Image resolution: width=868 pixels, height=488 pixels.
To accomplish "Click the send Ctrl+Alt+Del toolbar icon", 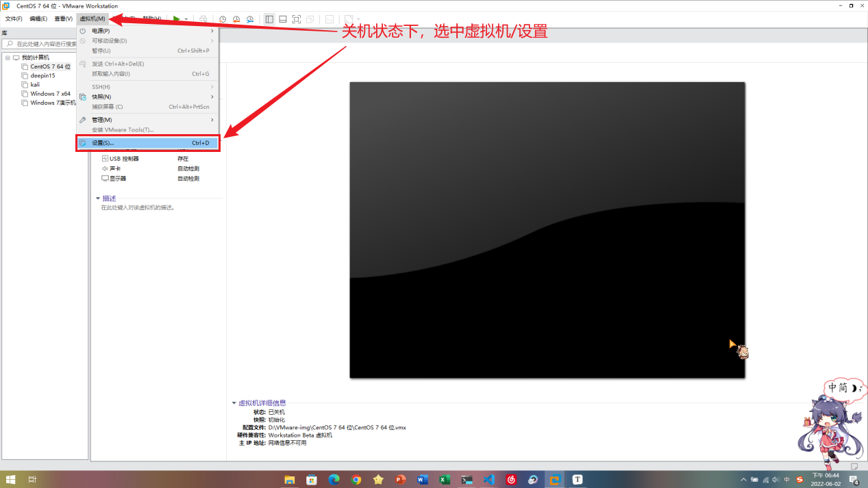I will [x=203, y=19].
